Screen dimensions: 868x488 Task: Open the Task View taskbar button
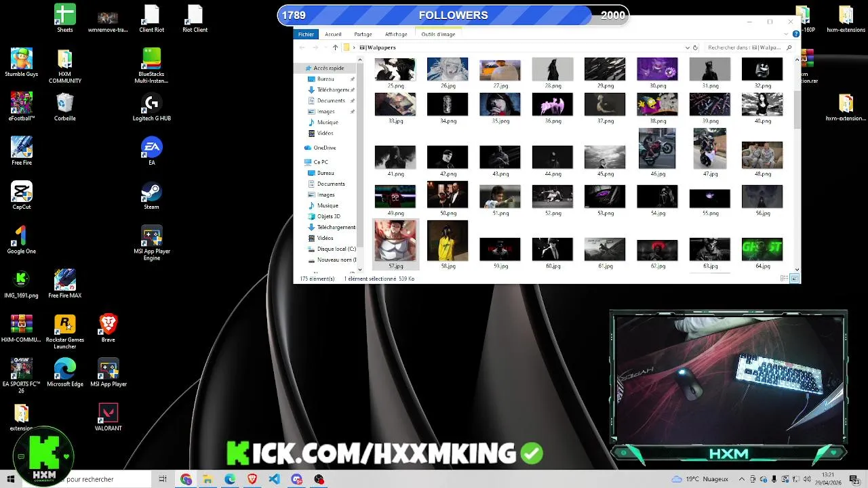point(163,479)
